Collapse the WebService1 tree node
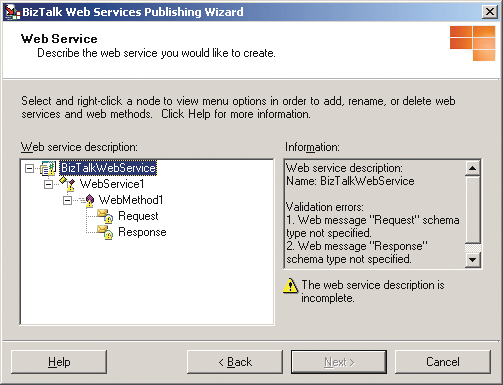Screen dimensions: 503x385 pyautogui.click(x=48, y=184)
